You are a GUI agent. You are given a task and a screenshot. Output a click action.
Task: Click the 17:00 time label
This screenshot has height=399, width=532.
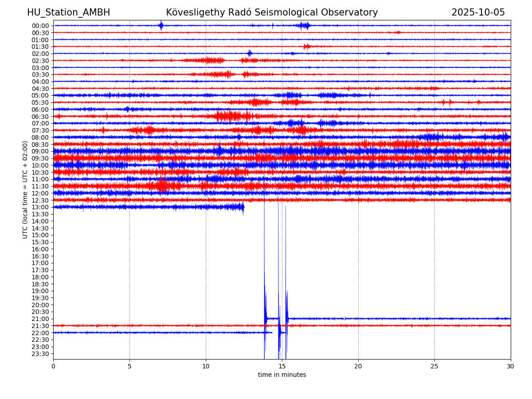pyautogui.click(x=40, y=263)
